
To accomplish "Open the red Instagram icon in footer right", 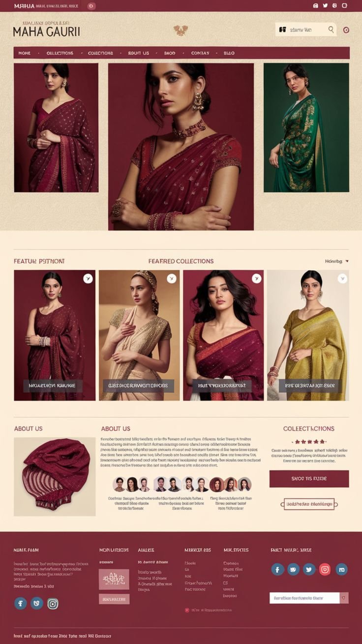I will click(x=325, y=569).
